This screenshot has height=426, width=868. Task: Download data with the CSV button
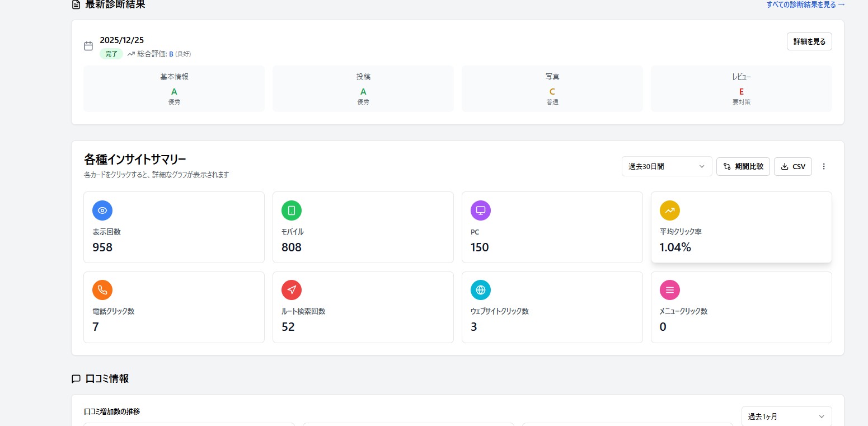coord(793,166)
